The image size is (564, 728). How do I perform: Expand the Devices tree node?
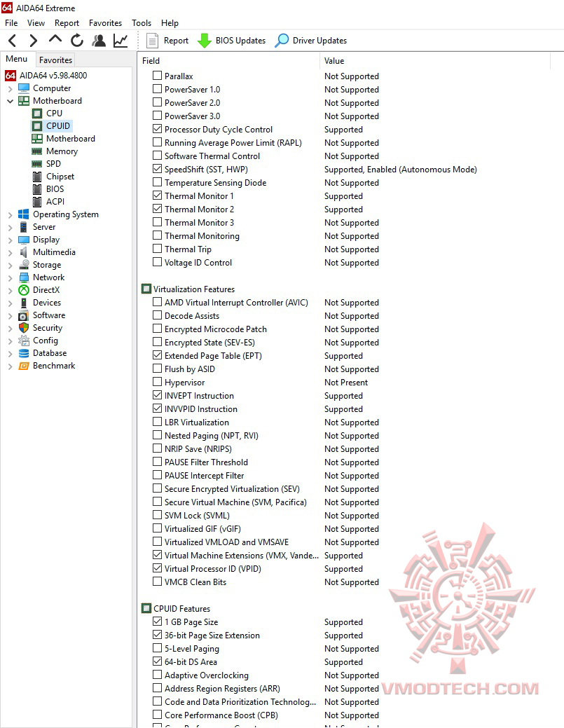(x=10, y=303)
